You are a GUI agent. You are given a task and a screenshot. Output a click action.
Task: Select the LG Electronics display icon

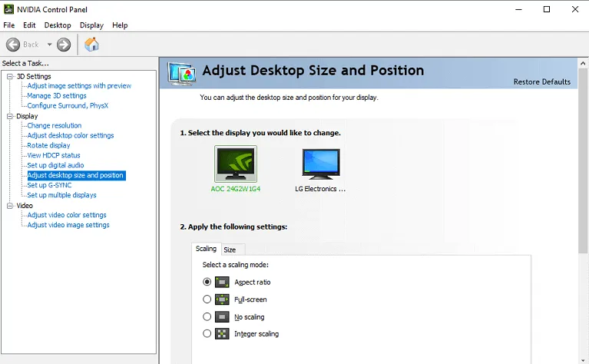[321, 164]
